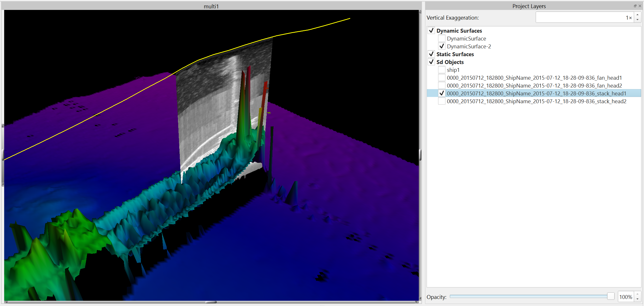
Task: Increase opacity percentage with up arrow
Action: tap(637, 294)
